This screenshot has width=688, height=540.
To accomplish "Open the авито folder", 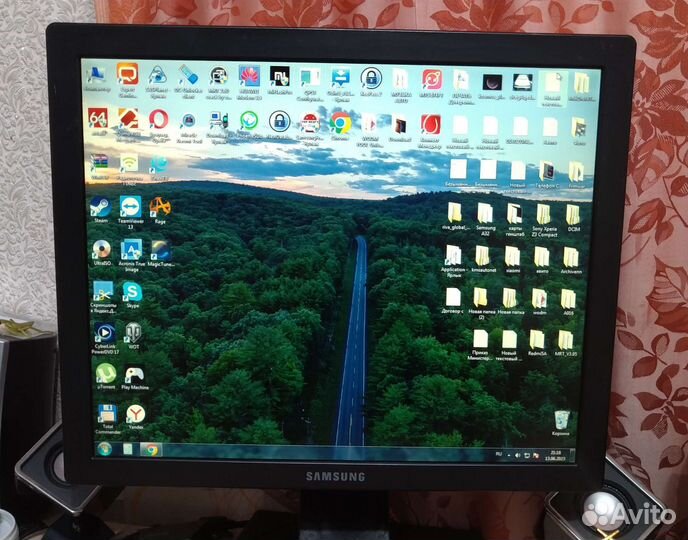I will point(542,260).
